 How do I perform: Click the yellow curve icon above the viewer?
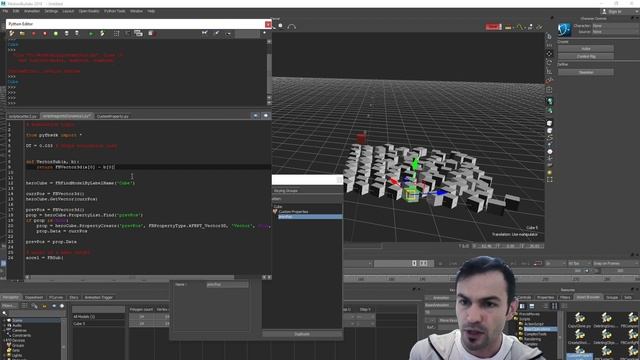click(x=519, y=27)
